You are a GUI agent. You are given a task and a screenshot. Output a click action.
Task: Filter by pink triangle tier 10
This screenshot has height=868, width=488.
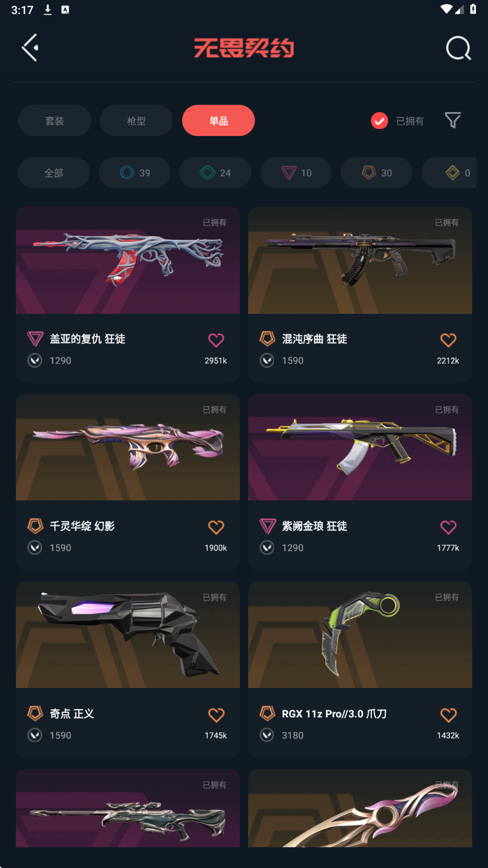(296, 172)
